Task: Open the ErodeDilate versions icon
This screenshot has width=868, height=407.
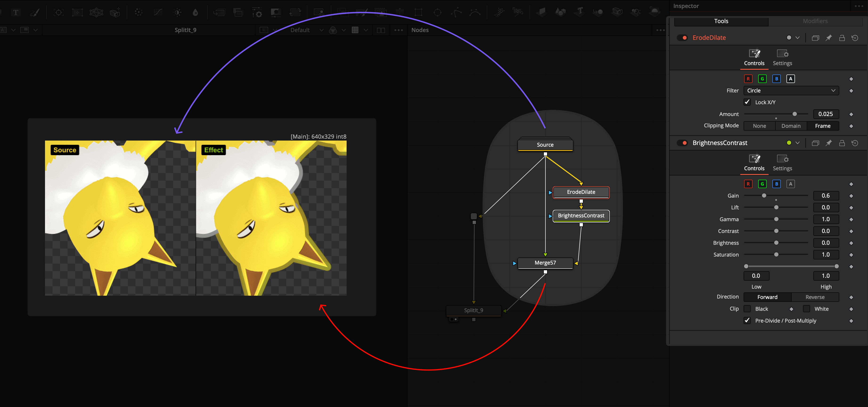Action: tap(815, 38)
